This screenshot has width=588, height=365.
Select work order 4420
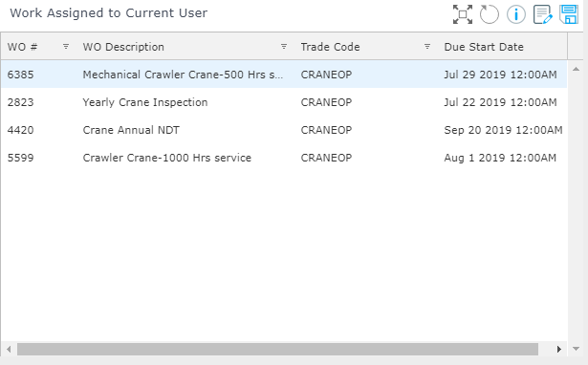21,130
